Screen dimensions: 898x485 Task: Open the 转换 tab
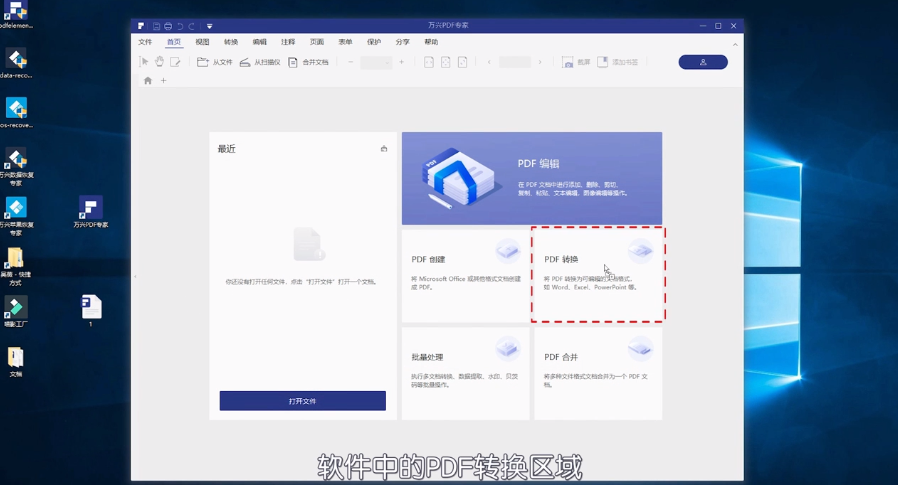tap(231, 42)
